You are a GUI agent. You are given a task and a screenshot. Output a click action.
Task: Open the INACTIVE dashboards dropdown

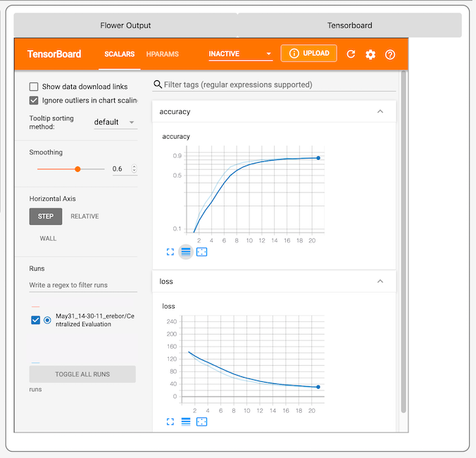click(x=240, y=54)
